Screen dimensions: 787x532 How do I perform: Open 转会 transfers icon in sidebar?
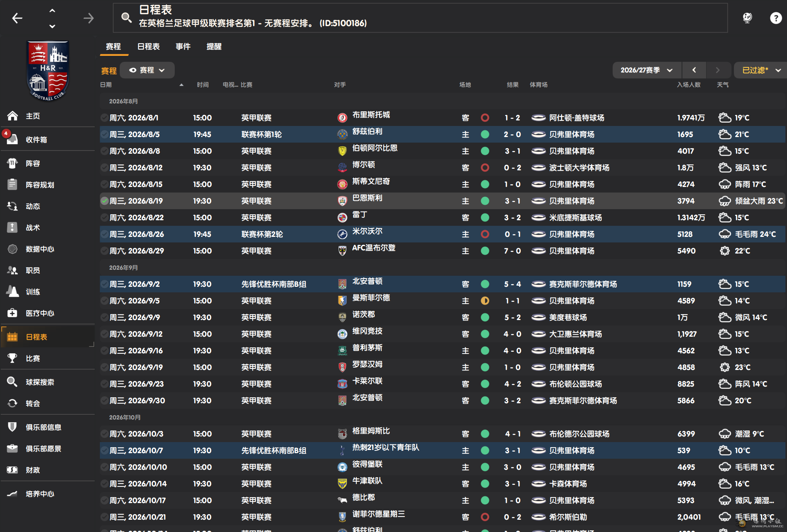point(13,403)
